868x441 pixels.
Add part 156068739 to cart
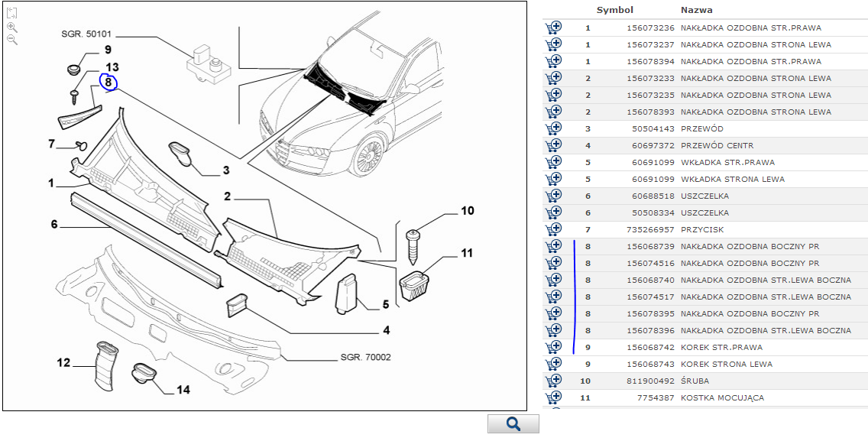pos(553,247)
